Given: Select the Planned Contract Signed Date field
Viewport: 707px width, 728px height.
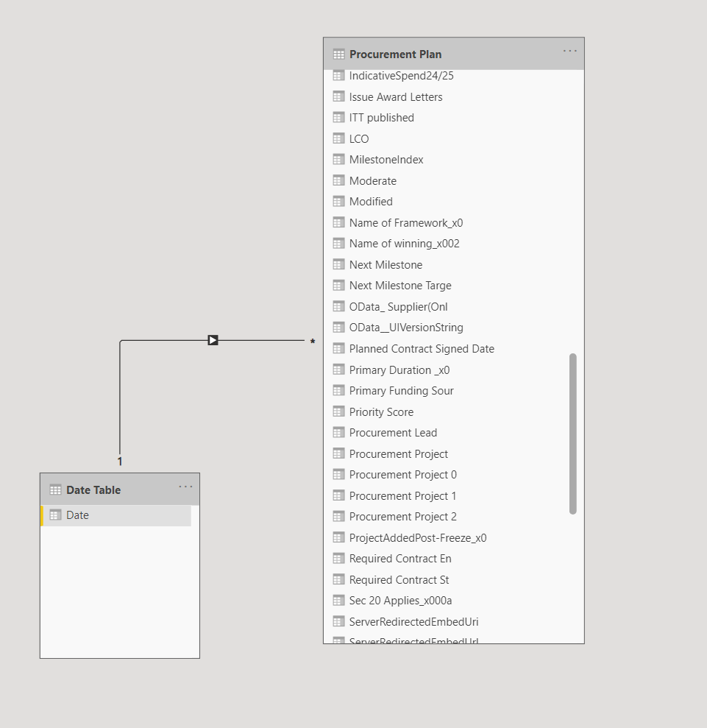Looking at the screenshot, I should pos(422,349).
